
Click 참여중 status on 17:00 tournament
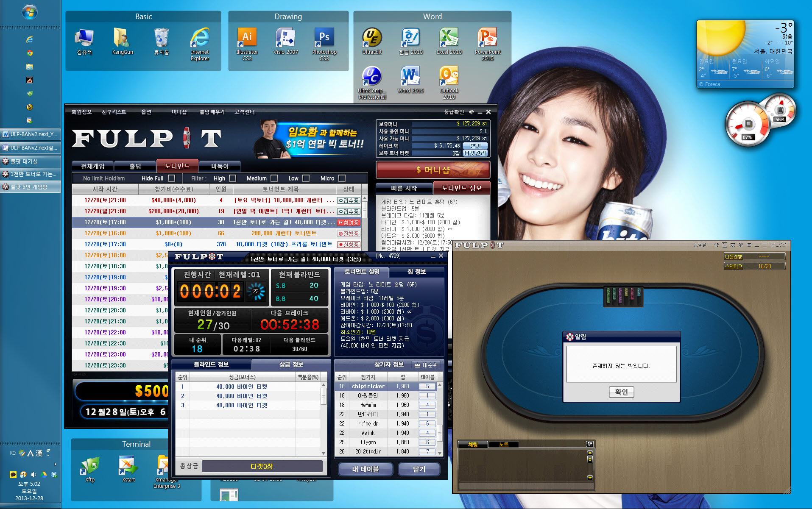(x=349, y=223)
